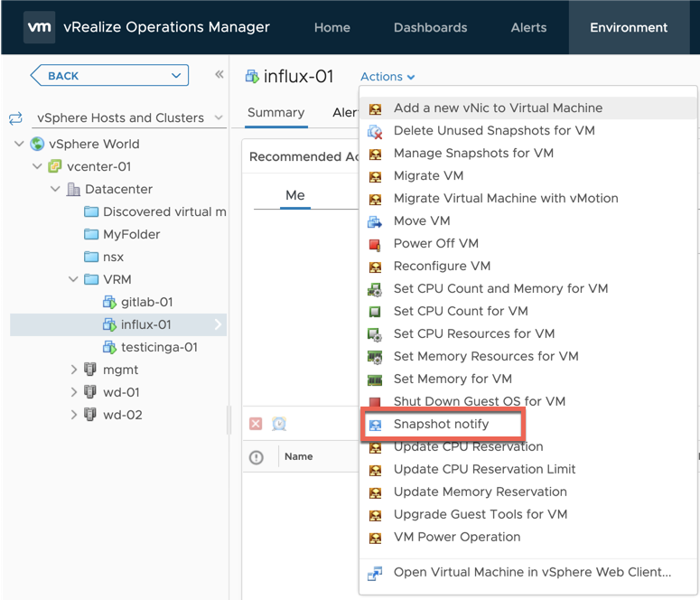Image resolution: width=700 pixels, height=600 pixels.
Task: Go to the Home tab
Action: 332,28
